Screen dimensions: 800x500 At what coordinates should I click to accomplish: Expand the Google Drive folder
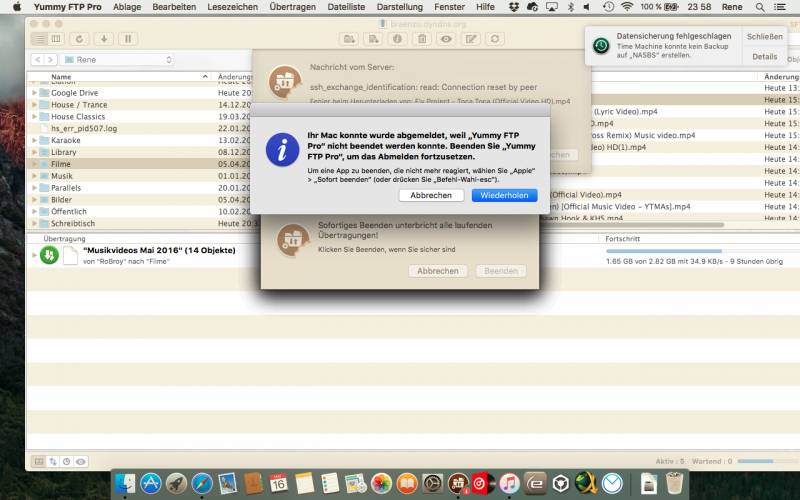[x=34, y=93]
